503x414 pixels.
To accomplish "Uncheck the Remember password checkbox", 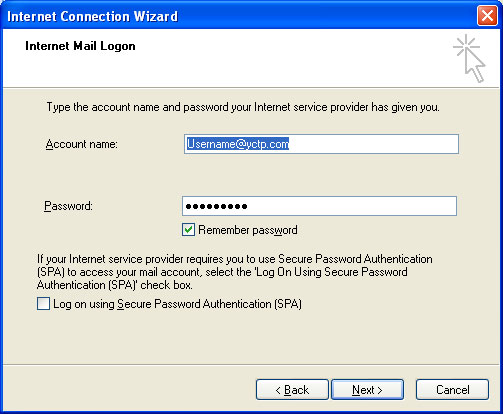I will [x=188, y=230].
